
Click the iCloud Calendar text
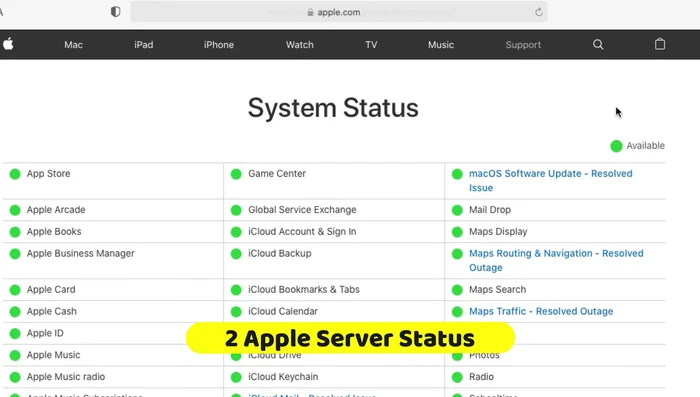pyautogui.click(x=283, y=311)
